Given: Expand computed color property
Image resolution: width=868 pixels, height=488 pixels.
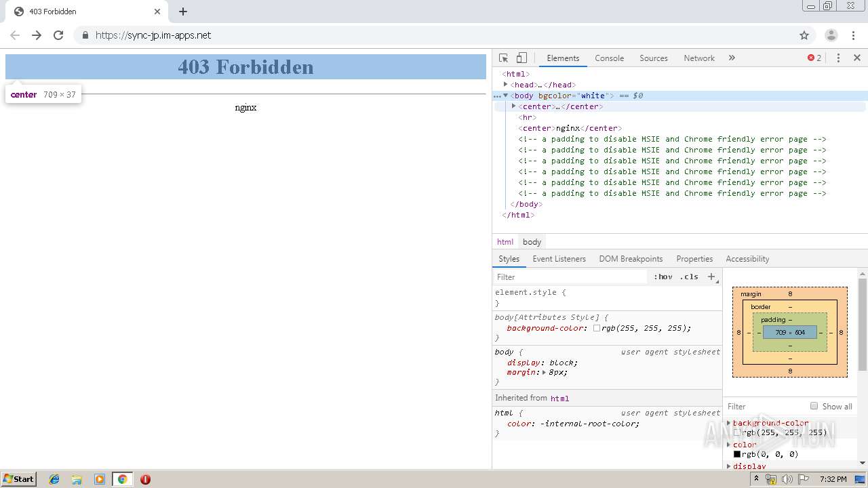Looking at the screenshot, I should 729,445.
